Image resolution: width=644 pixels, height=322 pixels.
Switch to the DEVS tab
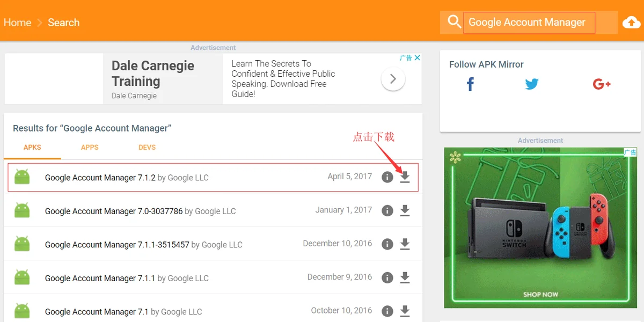[147, 147]
